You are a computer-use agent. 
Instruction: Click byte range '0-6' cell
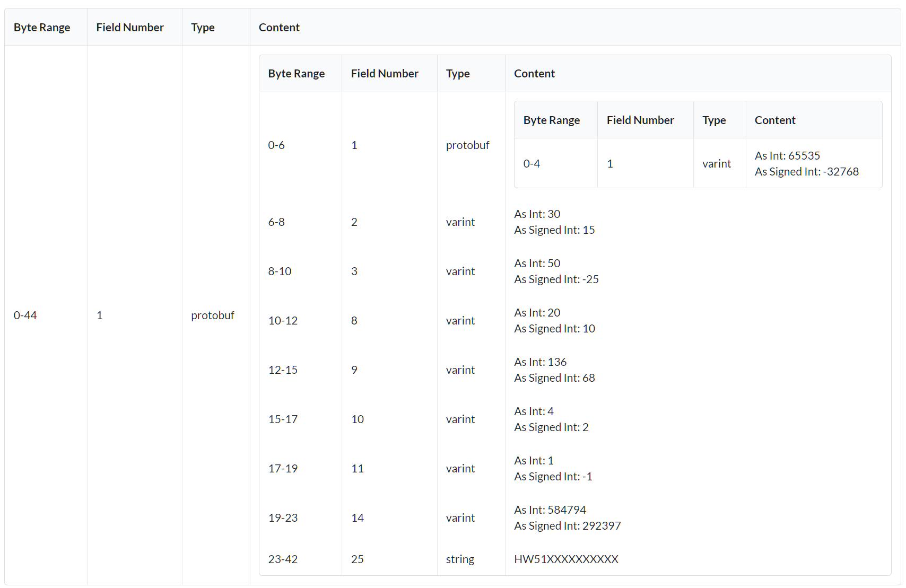[276, 145]
